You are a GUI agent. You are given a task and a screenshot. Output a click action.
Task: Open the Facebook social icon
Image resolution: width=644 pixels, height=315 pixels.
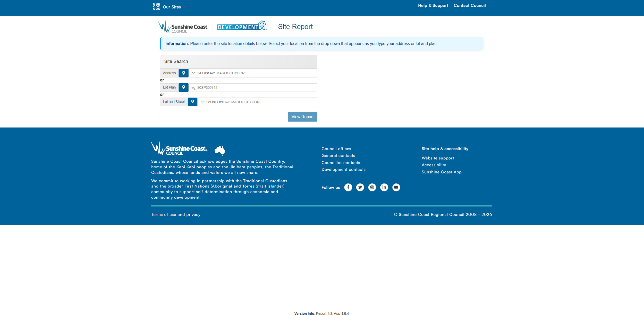pos(348,187)
